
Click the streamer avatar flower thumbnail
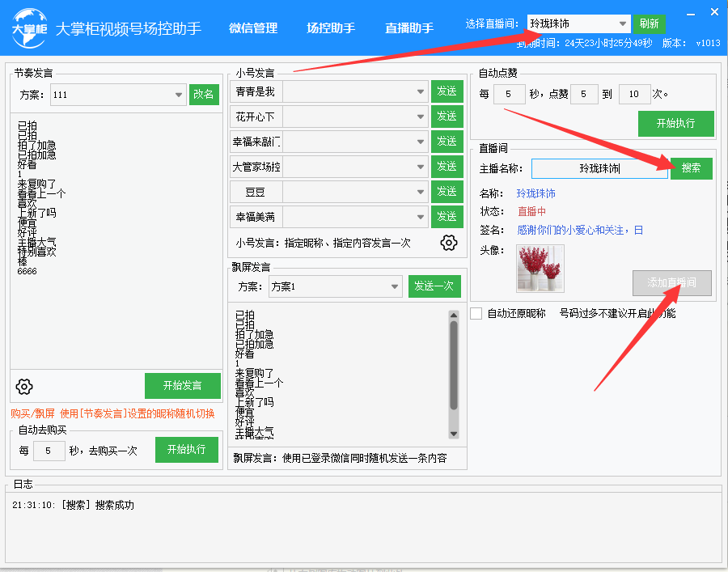(540, 269)
